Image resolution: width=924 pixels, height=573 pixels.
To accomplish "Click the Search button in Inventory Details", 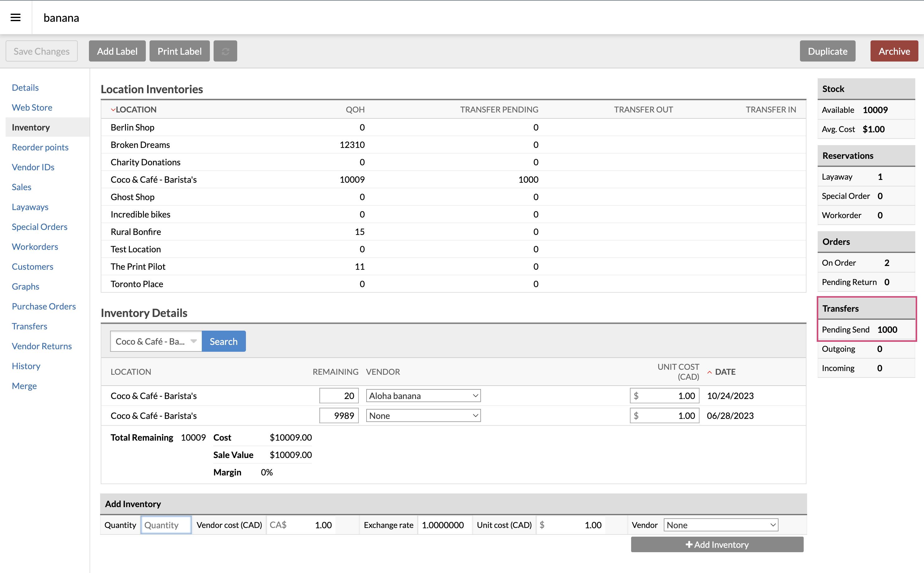I will point(224,341).
